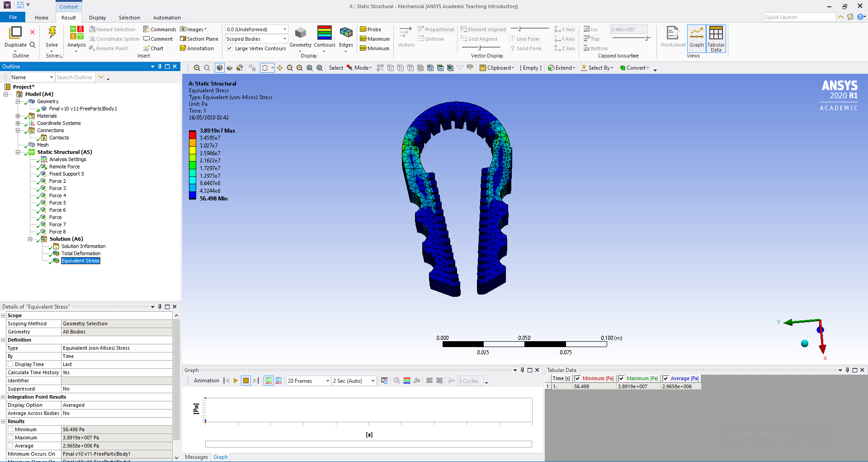Click the Help question mark icon

pos(860,17)
